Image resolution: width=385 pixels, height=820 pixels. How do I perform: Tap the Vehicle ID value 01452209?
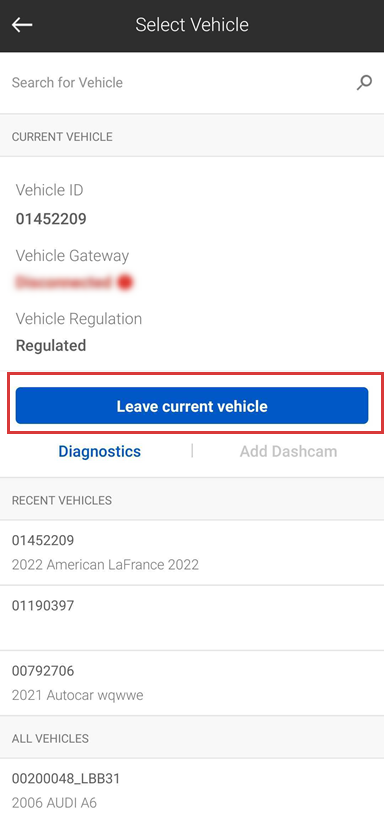tap(51, 219)
